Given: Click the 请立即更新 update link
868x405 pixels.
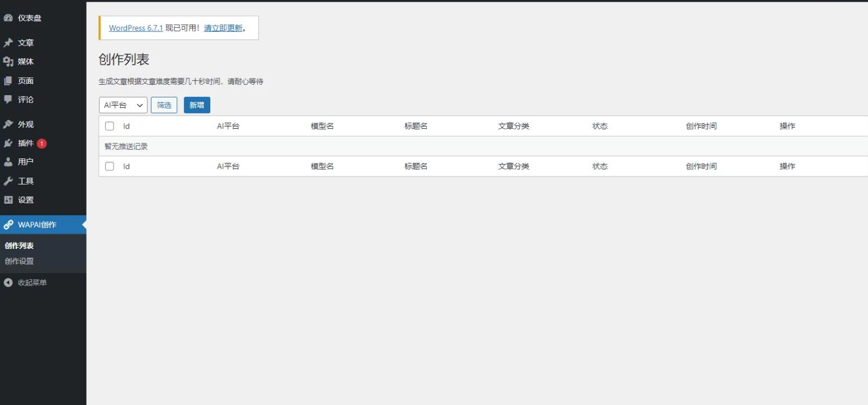Looking at the screenshot, I should coord(223,28).
